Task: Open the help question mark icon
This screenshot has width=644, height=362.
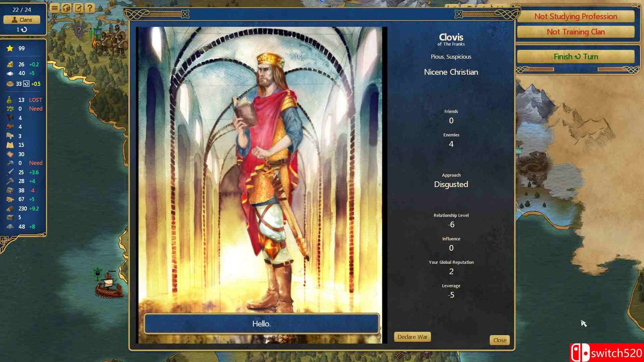Action: (90, 8)
